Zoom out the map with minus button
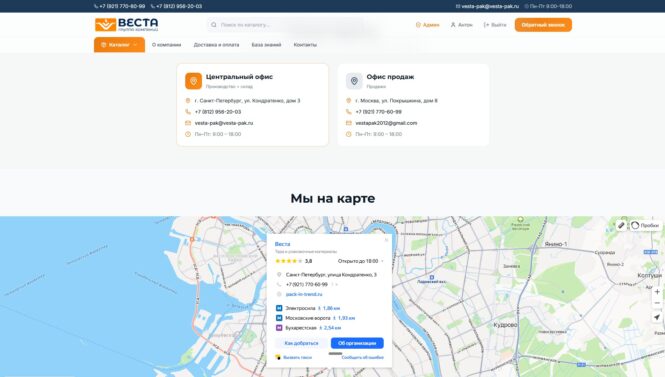The height and width of the screenshot is (377, 665). click(657, 303)
